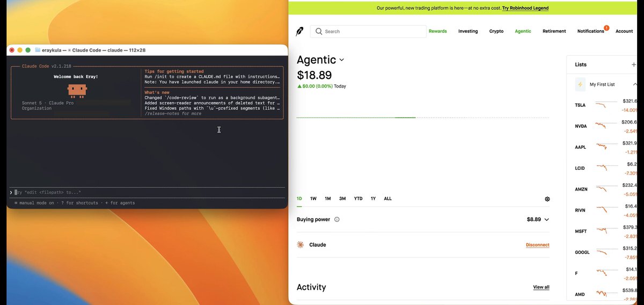The image size is (644, 305).
Task: Select the 1W chart range
Action: click(x=313, y=199)
